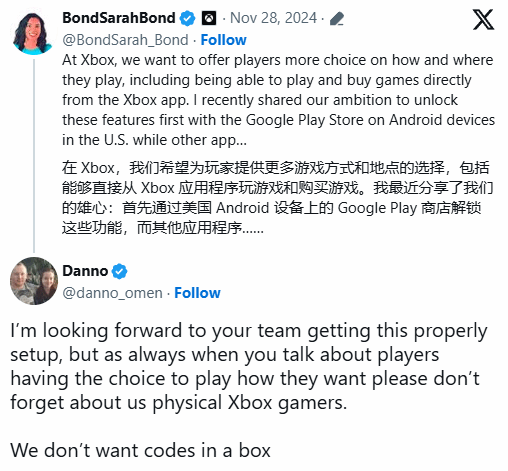Screen dimensions: 508x471
Task: Follow the @BondSarah_Bond account
Action: click(x=223, y=40)
